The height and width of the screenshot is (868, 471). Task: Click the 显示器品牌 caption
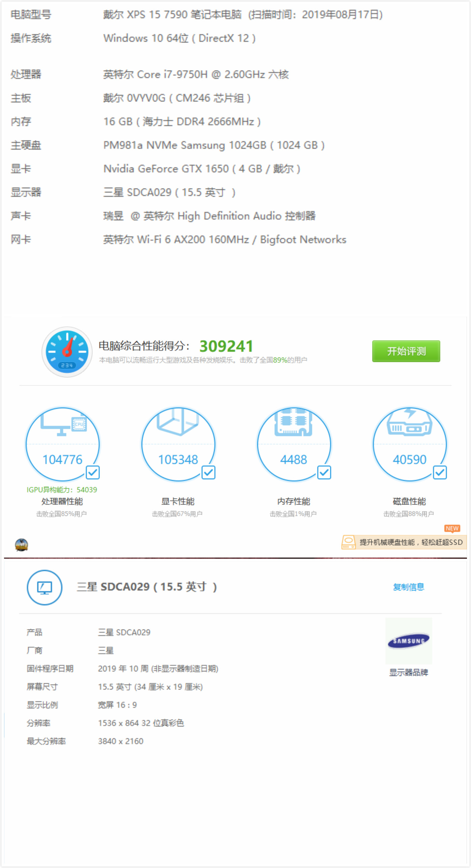[x=408, y=673]
